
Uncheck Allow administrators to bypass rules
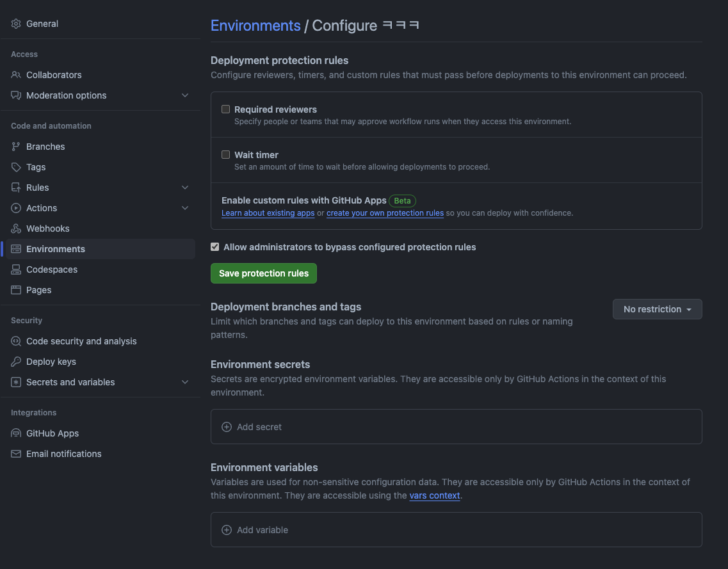[x=215, y=247]
